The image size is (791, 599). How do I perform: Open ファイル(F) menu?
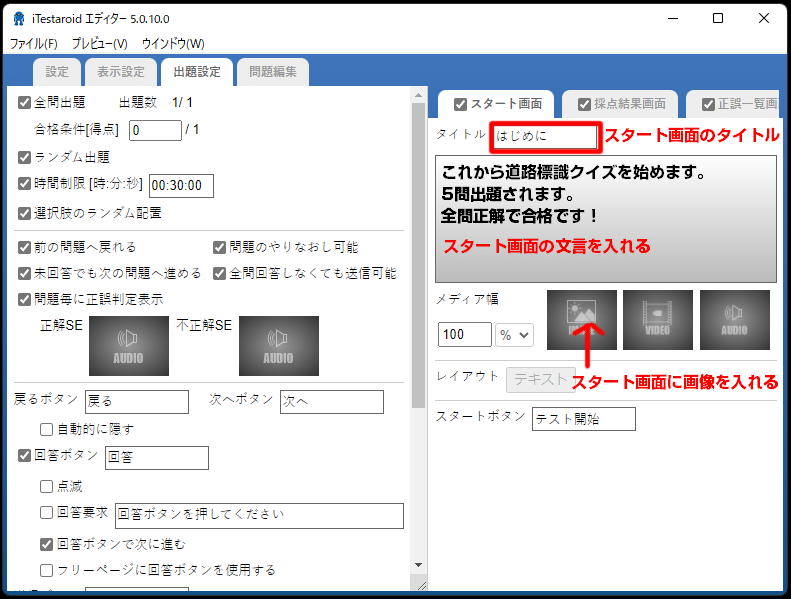[x=34, y=44]
